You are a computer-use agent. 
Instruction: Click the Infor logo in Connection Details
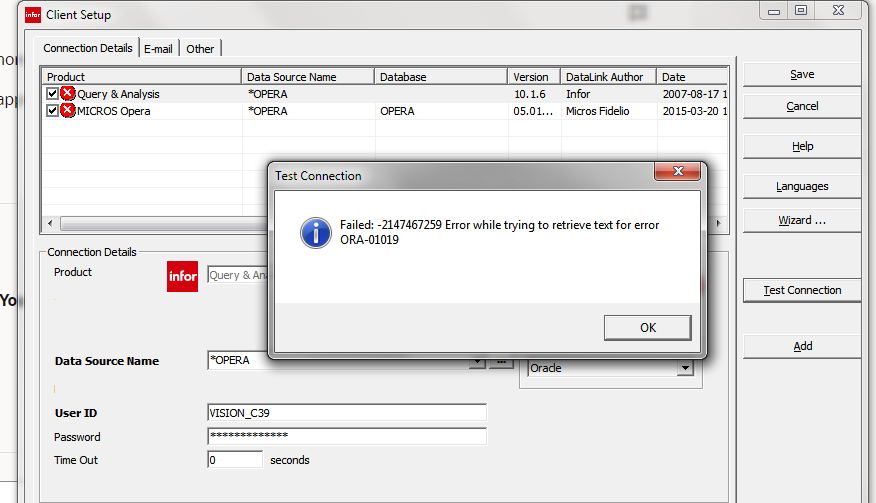(182, 275)
